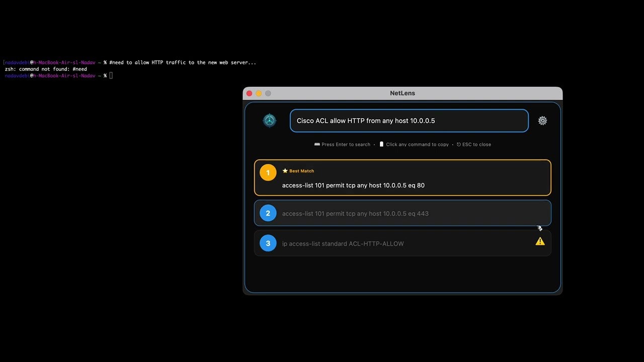Click the yellow minimize window button
This screenshot has height=362, width=644.
[x=259, y=93]
